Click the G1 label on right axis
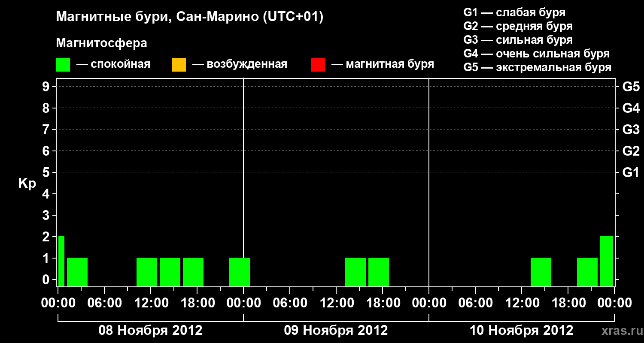 (x=631, y=172)
